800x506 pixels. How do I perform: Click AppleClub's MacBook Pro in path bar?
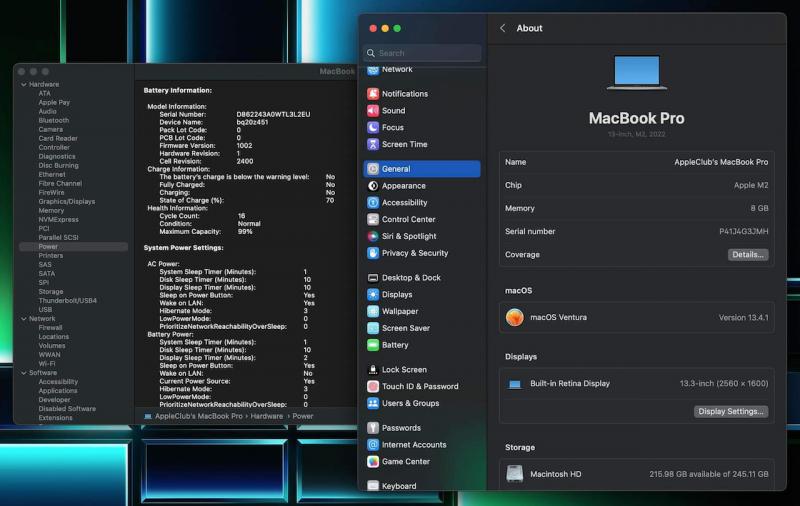(x=198, y=416)
